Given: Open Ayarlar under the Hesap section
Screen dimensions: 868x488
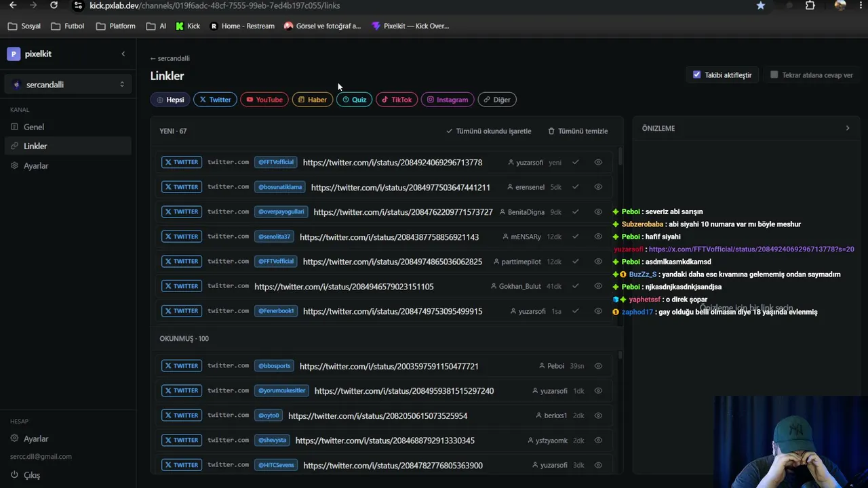Looking at the screenshot, I should [68, 439].
